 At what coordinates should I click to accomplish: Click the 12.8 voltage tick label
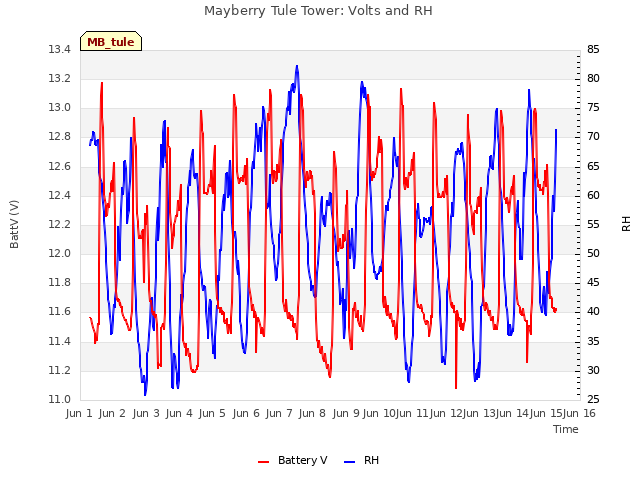click(60, 137)
